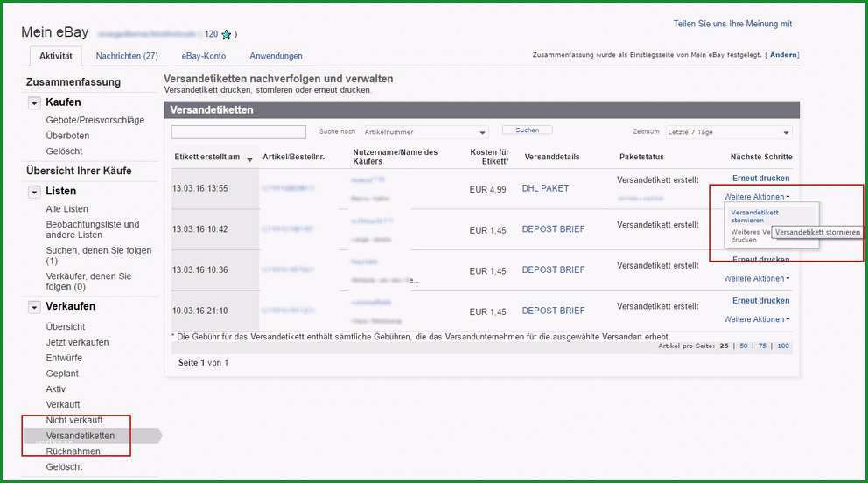Viewport: 868px width, 483px height.
Task: Open the Zeitraum Letzte 7 Tage dropdown
Action: coord(729,132)
